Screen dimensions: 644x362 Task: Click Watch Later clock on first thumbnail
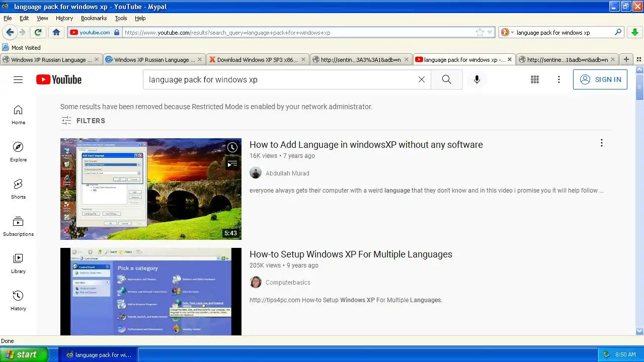[232, 147]
